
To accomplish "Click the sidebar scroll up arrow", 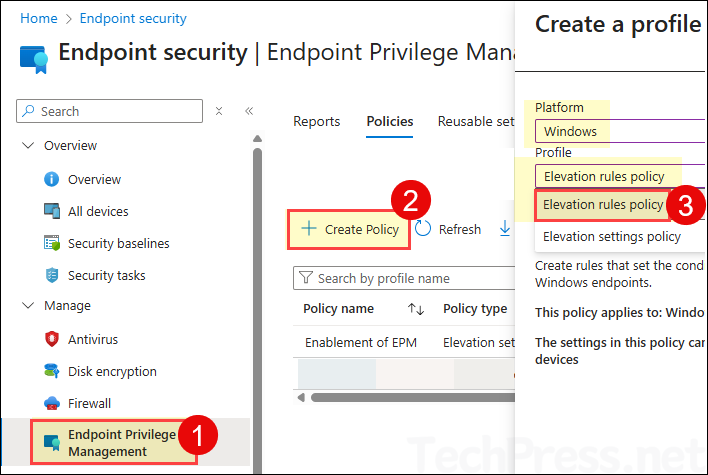I will pyautogui.click(x=257, y=138).
